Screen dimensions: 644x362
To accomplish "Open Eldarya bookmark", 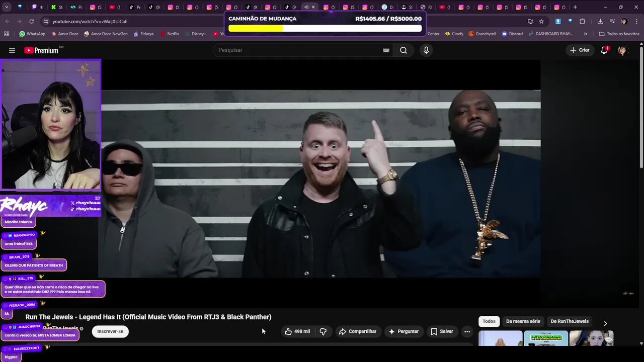I will pyautogui.click(x=143, y=34).
